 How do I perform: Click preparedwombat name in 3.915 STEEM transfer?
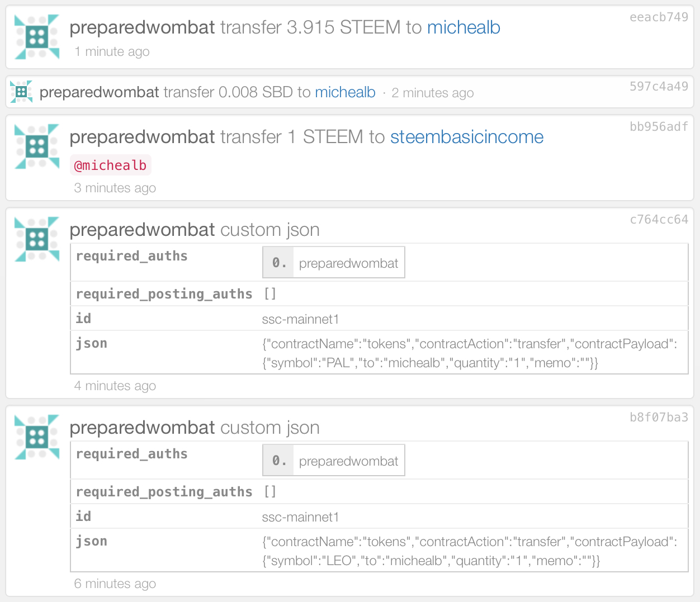[142, 27]
